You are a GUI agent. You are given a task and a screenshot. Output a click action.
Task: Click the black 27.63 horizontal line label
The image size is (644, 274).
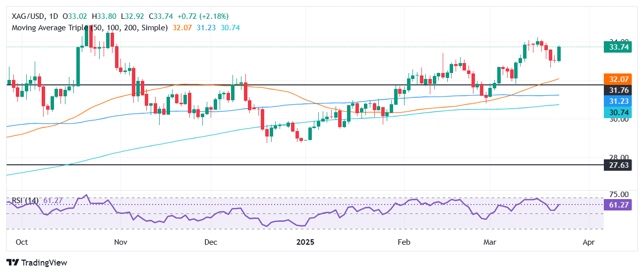point(617,165)
